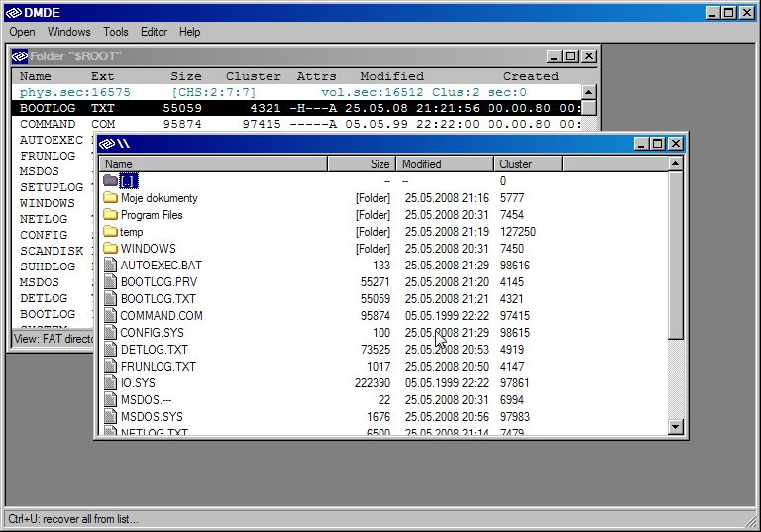The height and width of the screenshot is (532, 761).
Task: Click the status bar recover hint
Action: click(x=73, y=519)
